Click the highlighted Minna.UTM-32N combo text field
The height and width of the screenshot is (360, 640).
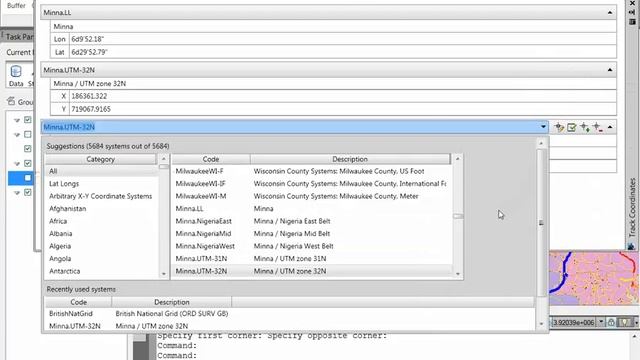(290, 127)
